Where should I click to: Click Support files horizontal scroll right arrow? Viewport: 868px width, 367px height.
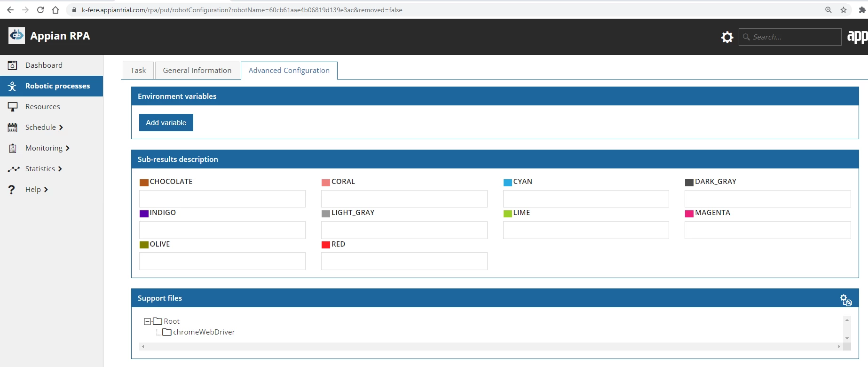pos(839,347)
